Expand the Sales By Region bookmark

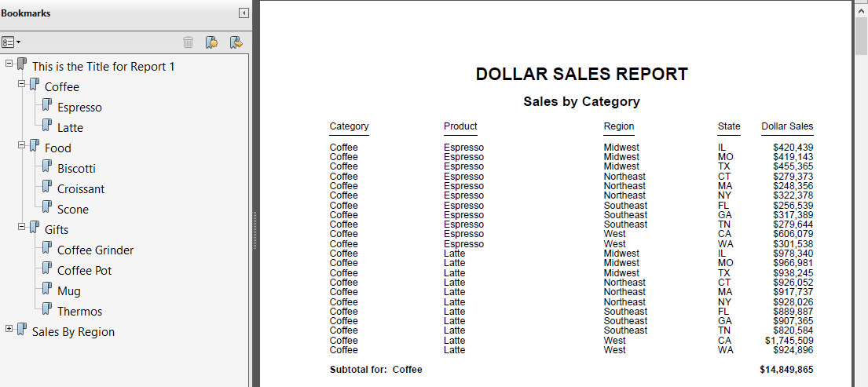tap(9, 328)
